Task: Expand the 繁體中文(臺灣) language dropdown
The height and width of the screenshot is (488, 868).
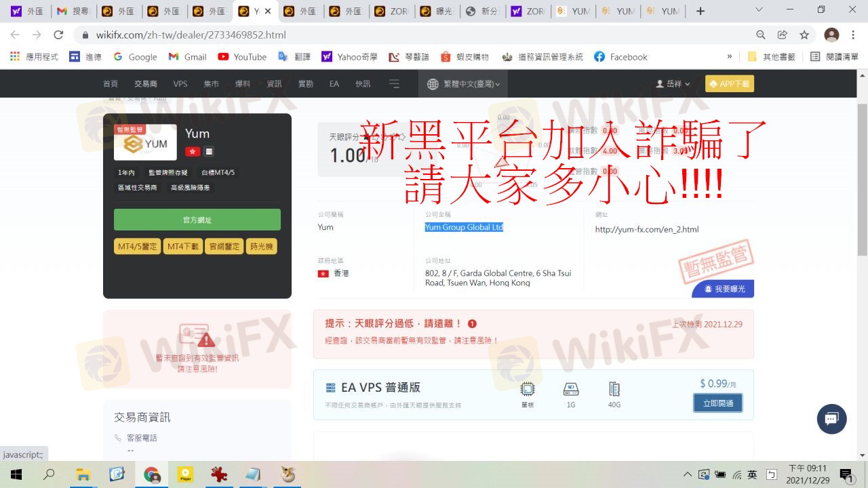Action: click(465, 84)
